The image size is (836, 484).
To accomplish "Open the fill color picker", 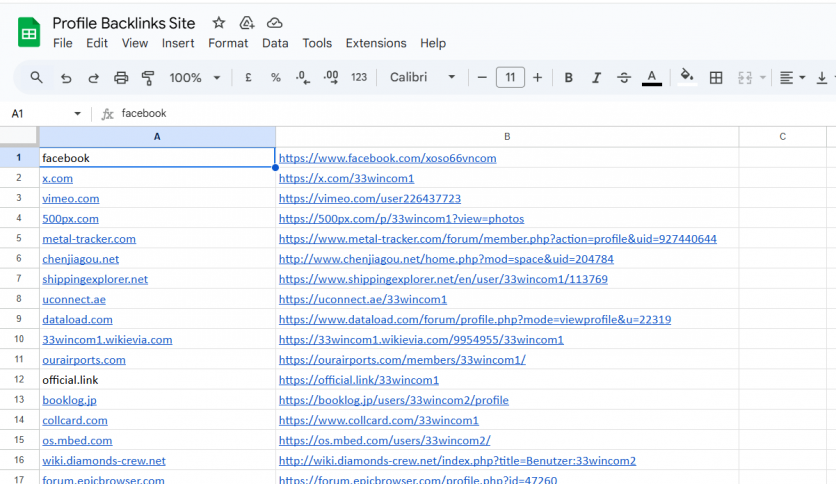I will tap(687, 77).
